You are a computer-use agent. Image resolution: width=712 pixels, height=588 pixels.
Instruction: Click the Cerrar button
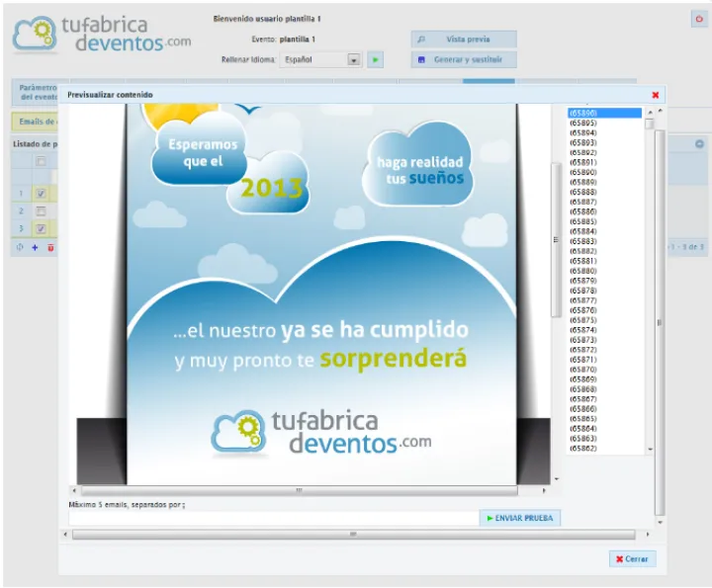pos(632,559)
